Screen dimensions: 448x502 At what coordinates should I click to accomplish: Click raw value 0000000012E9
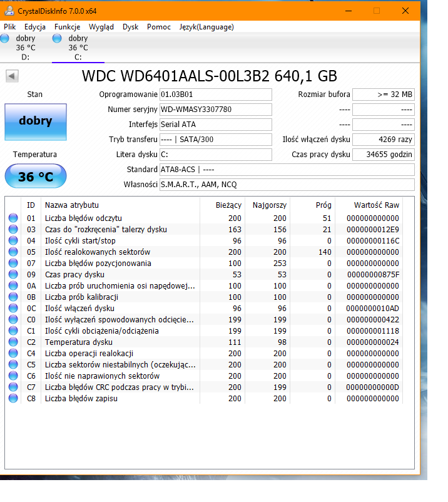(x=373, y=229)
